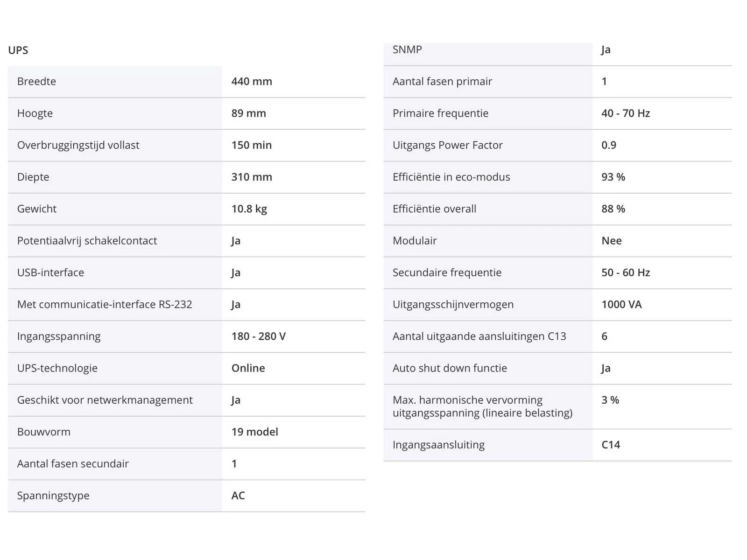Click the Spanningstype AC value
This screenshot has height=560, width=747.
point(238,496)
